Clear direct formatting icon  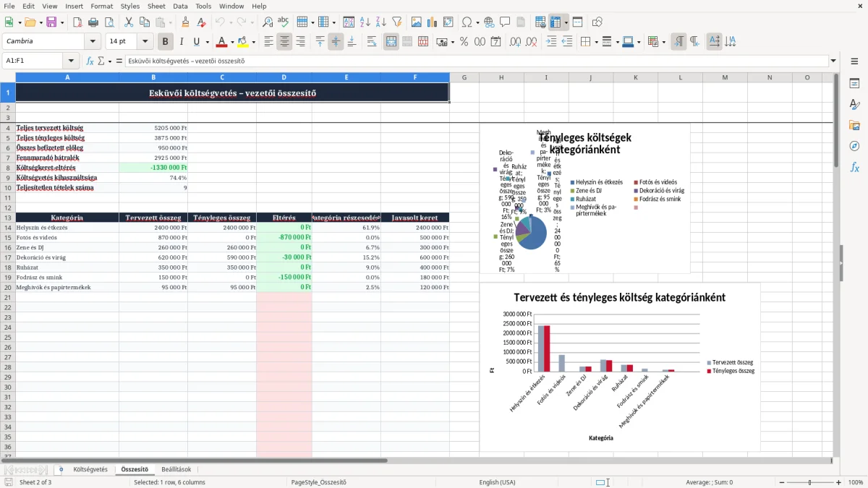(201, 22)
